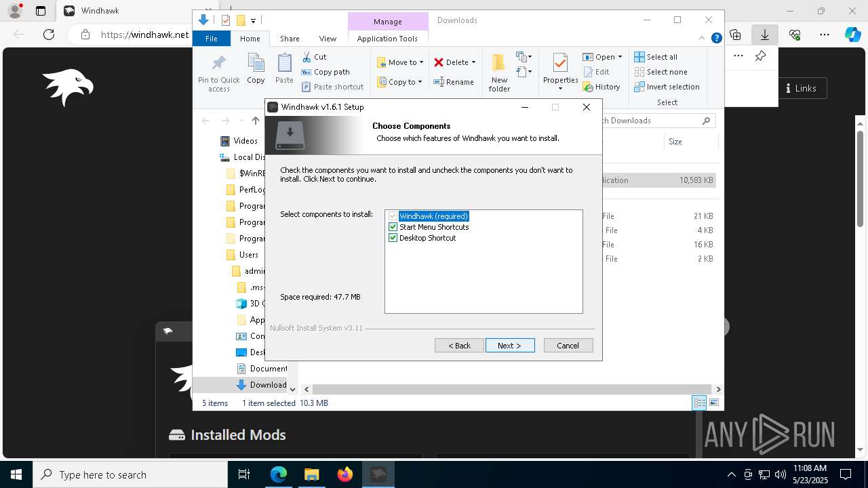
Task: Open Edge downloads toolbar icon
Action: click(x=764, y=35)
